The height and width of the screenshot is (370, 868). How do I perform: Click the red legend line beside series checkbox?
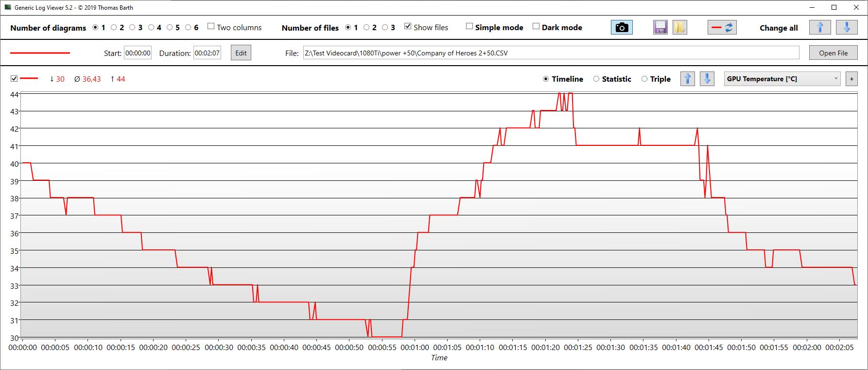29,78
